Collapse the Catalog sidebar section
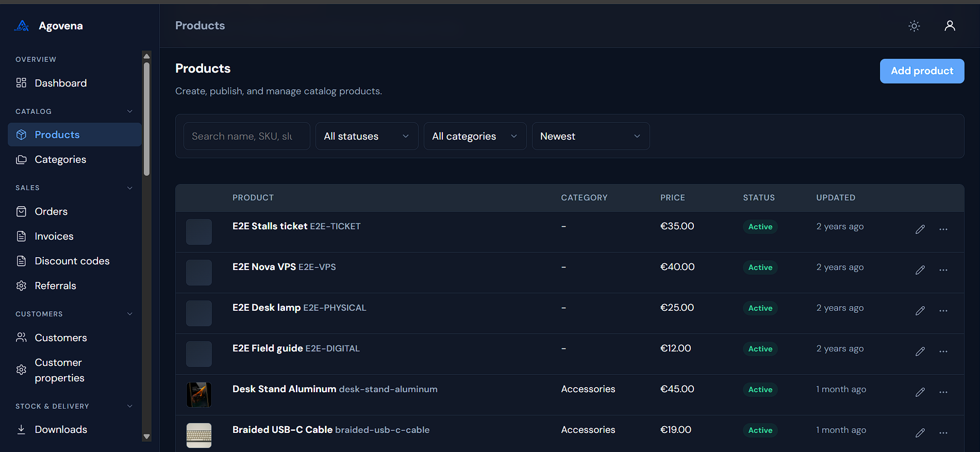This screenshot has height=452, width=980. click(130, 111)
